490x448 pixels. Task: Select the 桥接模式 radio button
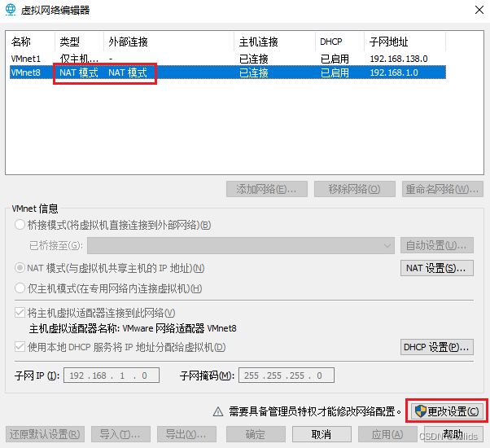20,225
